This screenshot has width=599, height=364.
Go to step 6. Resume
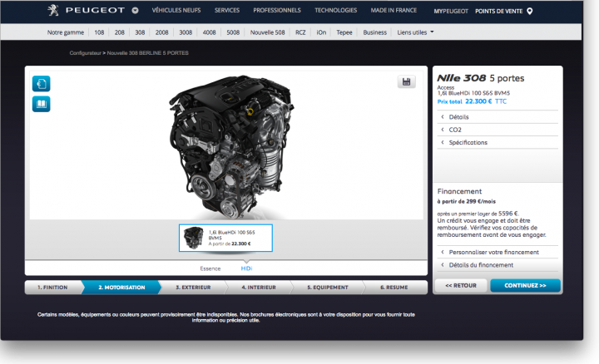click(394, 288)
